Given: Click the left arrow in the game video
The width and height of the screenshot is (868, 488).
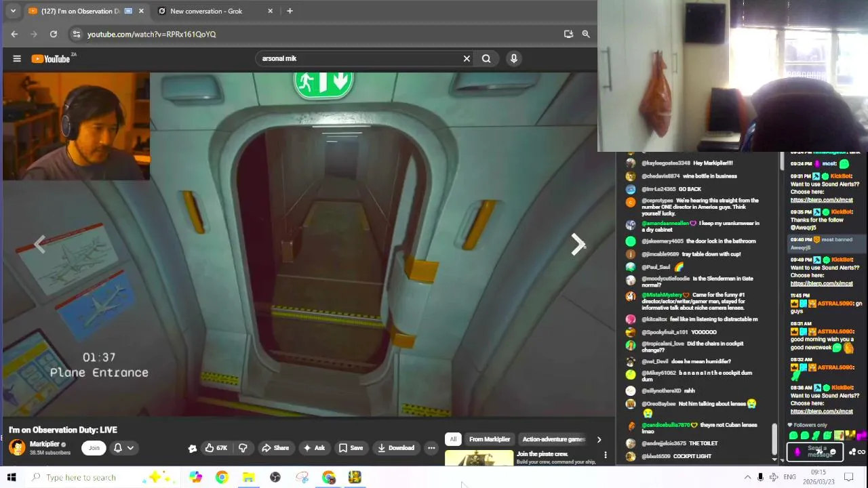Looking at the screenshot, I should point(40,245).
